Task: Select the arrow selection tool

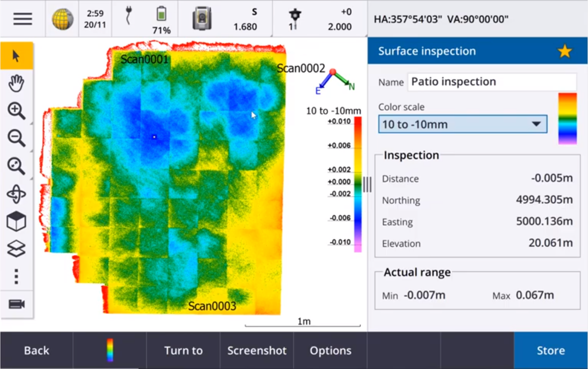Action: tap(15, 55)
